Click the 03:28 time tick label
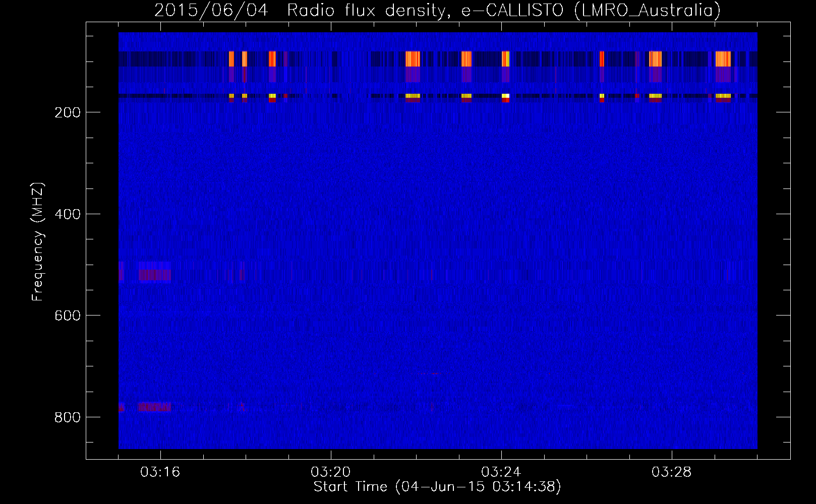Screen dimensions: 816x504 point(672,472)
